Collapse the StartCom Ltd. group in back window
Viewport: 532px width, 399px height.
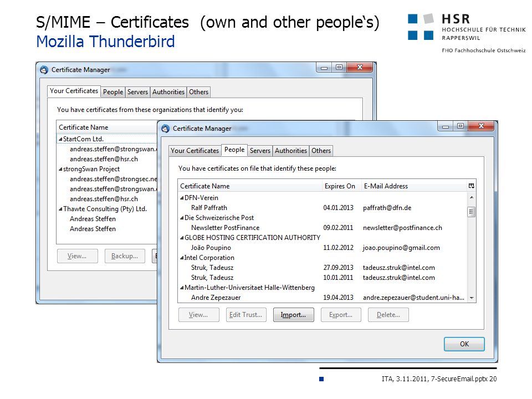pos(60,139)
